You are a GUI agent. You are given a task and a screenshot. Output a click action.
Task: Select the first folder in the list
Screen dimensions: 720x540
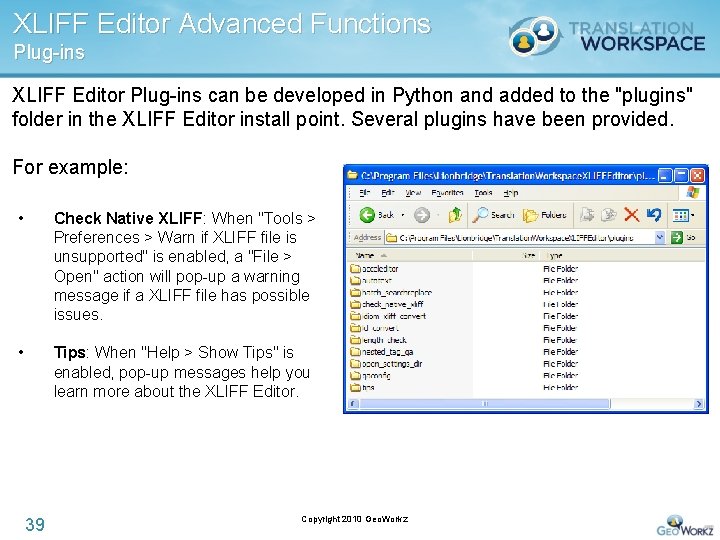click(x=374, y=269)
